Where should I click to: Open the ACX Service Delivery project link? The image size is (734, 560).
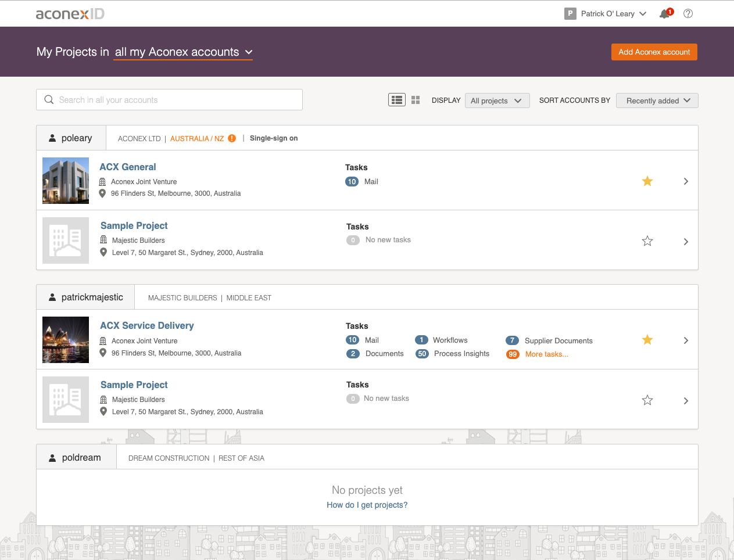tap(147, 325)
